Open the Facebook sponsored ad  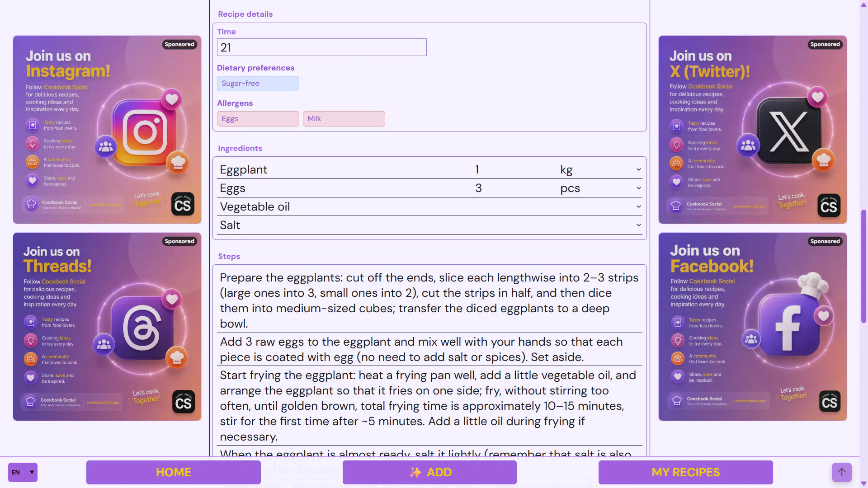[753, 327]
